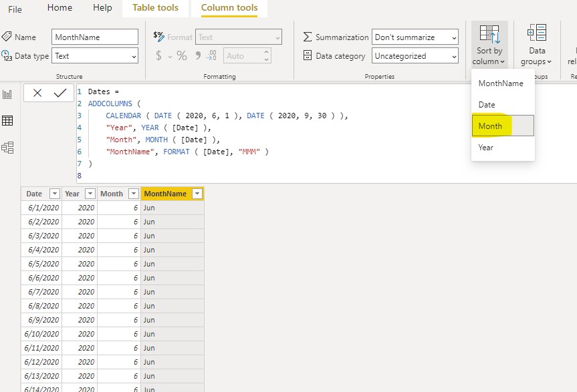Image resolution: width=577 pixels, height=392 pixels.
Task: Click Month cell in 6/9/2020 row
Action: 119,320
